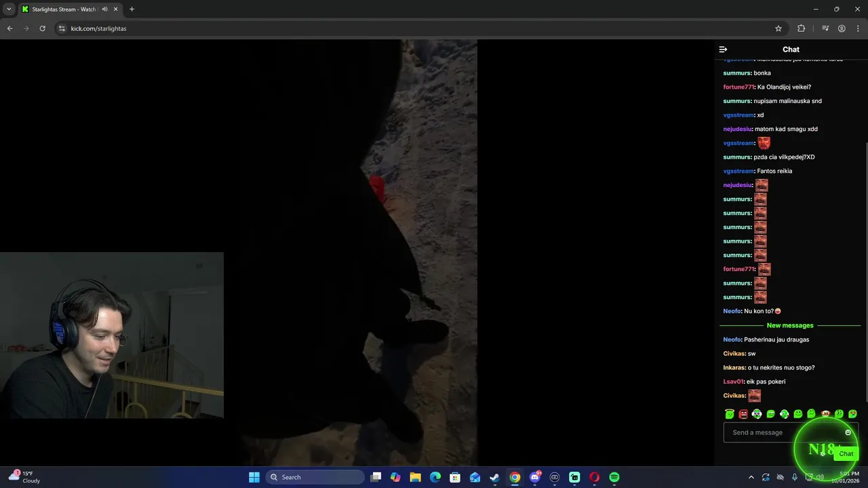Open Lsav01 username in chat

[x=734, y=382]
